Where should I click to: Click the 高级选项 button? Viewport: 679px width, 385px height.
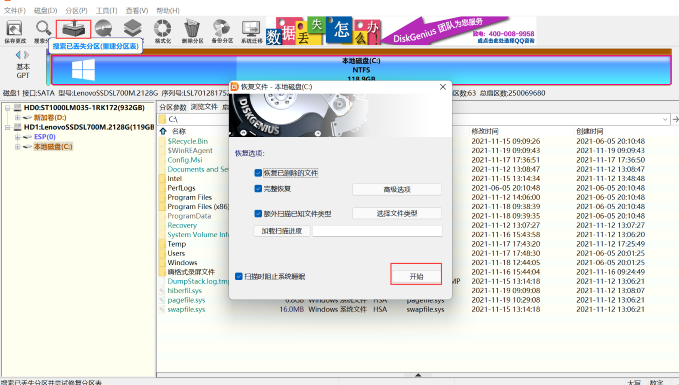click(397, 189)
